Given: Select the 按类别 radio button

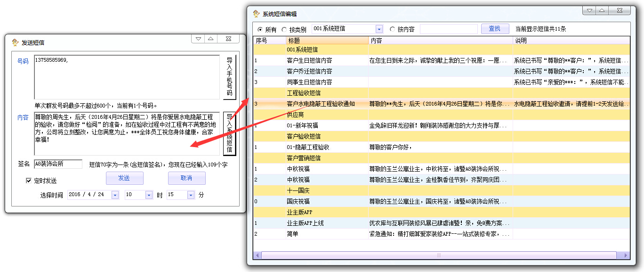Looking at the screenshot, I should (284, 29).
